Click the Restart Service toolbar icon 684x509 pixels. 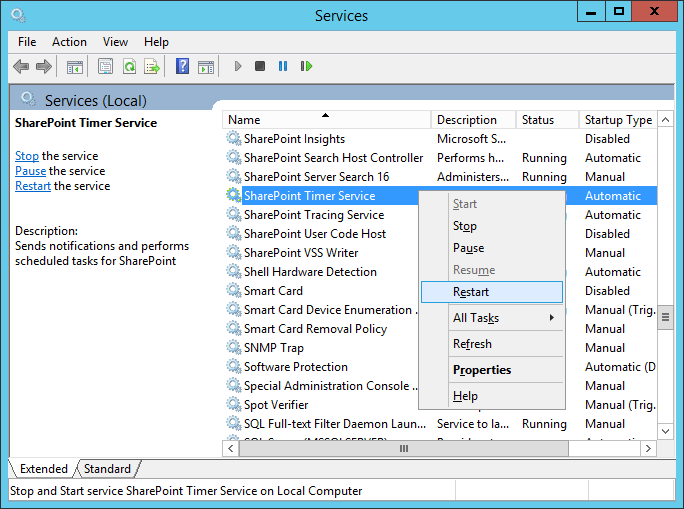[x=306, y=66]
